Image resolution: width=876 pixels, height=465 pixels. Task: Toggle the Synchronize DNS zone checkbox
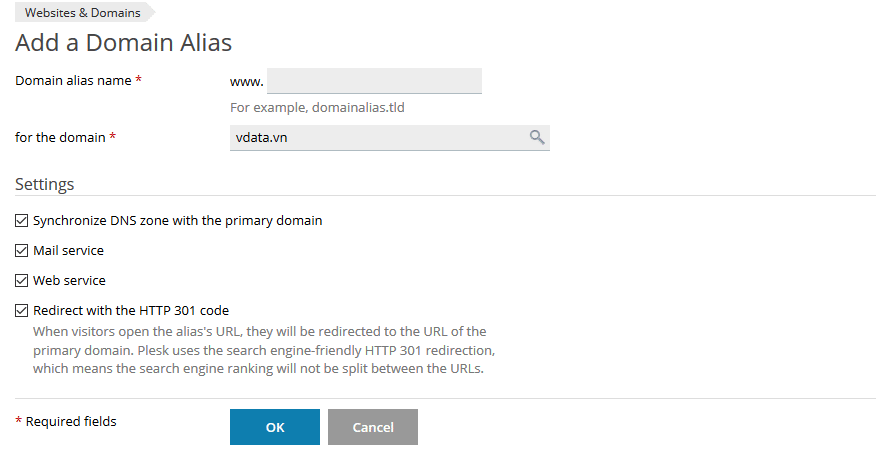(22, 221)
